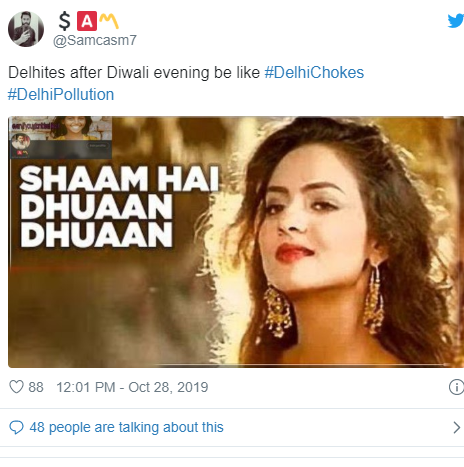Open the @Samcasm7 handle
The image size is (464, 467).
pos(95,40)
